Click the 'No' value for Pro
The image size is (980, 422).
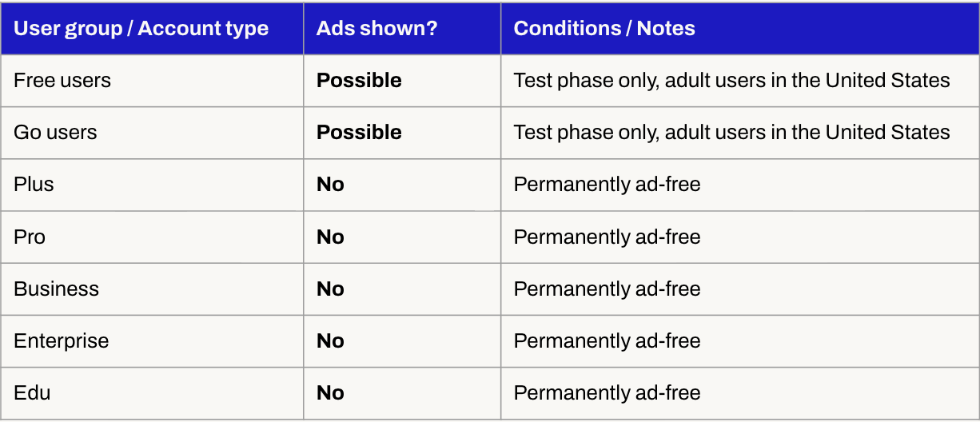point(330,237)
